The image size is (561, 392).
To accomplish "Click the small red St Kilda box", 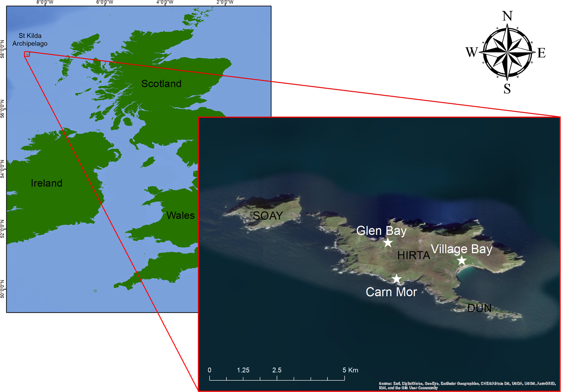I will (x=27, y=54).
